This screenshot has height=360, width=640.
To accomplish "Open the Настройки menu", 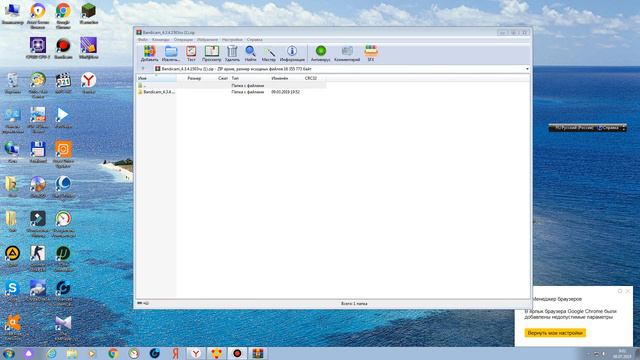I will click(232, 40).
